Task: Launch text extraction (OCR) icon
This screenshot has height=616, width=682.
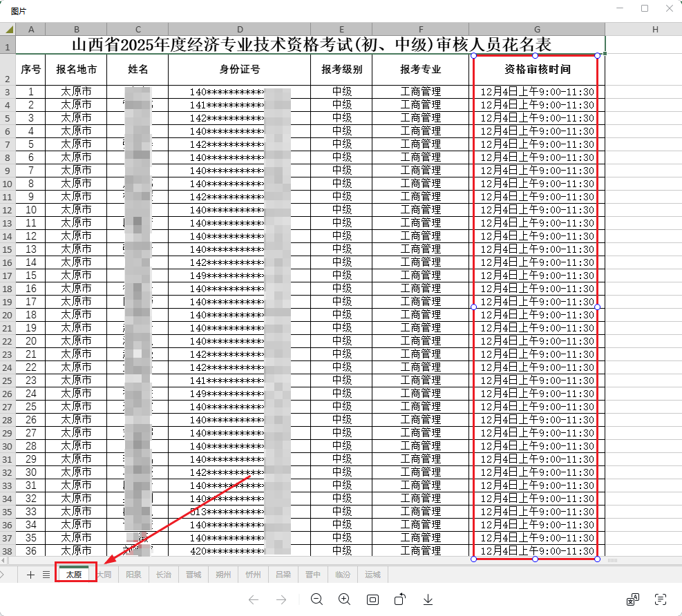Action: (661, 599)
